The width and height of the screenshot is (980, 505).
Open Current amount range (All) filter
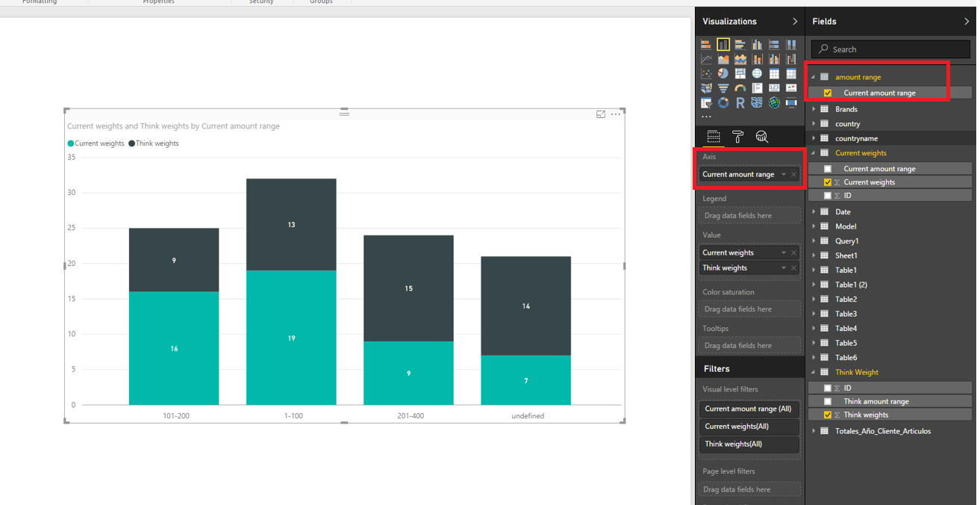pos(749,409)
